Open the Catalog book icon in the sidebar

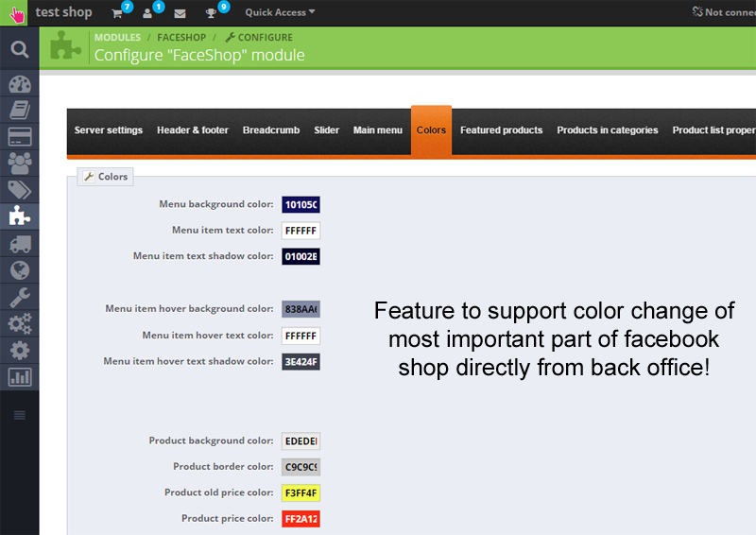click(x=19, y=110)
